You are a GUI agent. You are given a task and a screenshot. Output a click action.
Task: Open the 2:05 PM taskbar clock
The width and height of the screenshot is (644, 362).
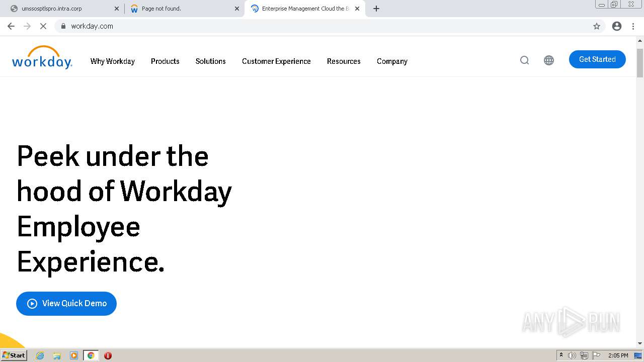618,355
